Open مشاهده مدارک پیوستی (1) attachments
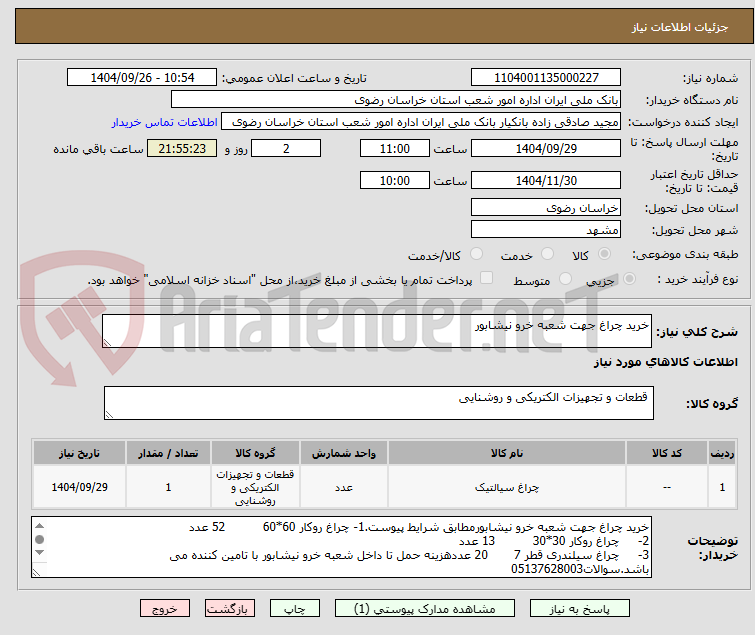 (424, 609)
